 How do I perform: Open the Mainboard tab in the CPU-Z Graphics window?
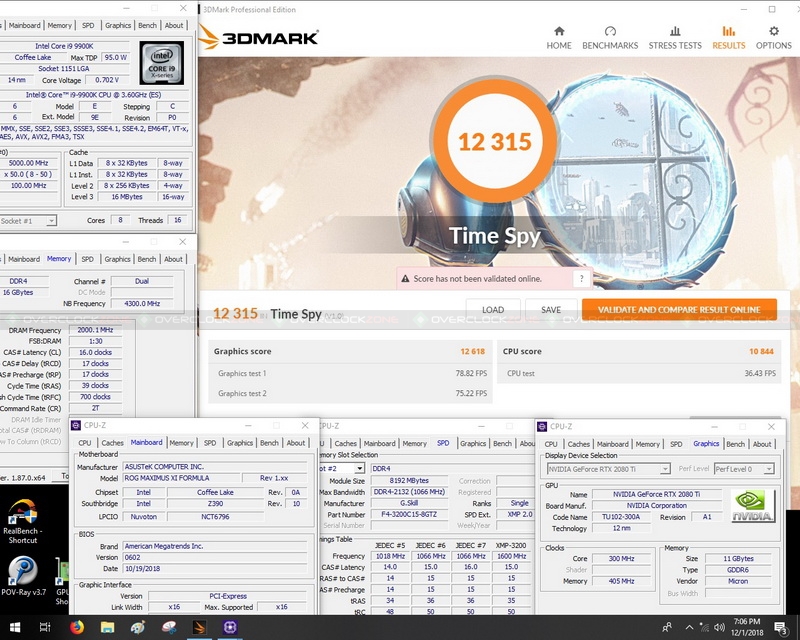pos(613,444)
